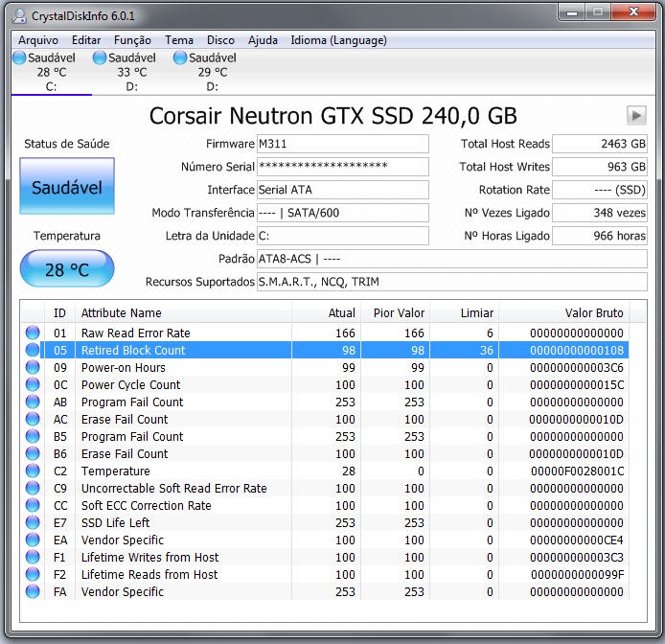This screenshot has height=644, width=665.
Task: Click the Pior Valor column header
Action: (396, 313)
